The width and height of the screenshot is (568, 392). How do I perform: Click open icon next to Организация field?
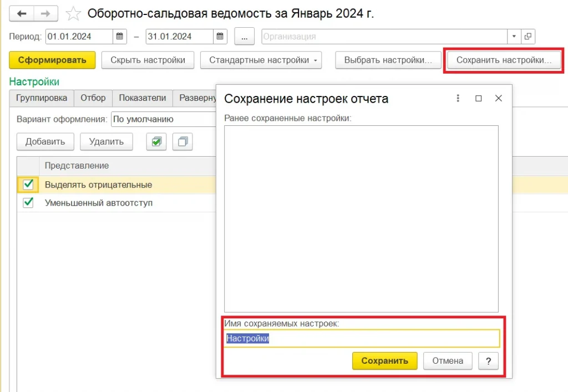(x=528, y=37)
